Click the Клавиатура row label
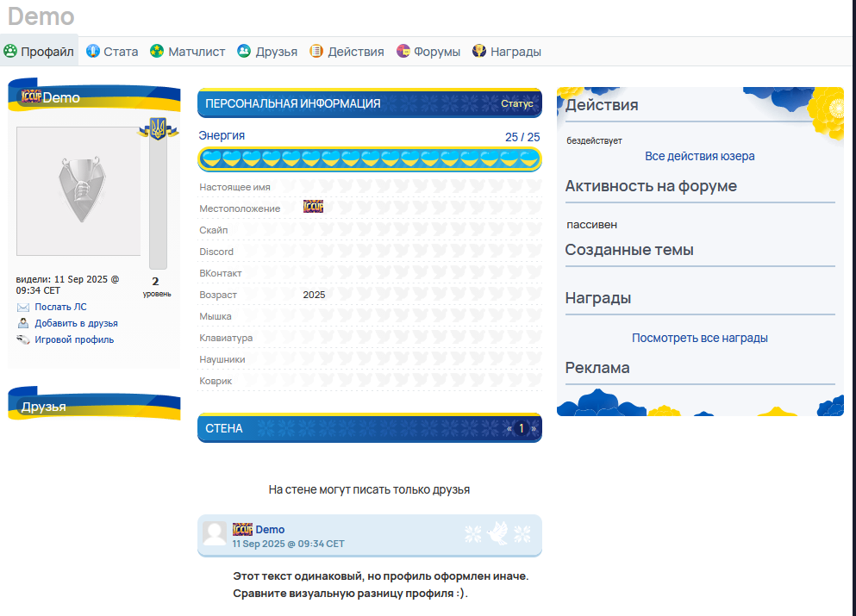This screenshot has height=616, width=856. pyautogui.click(x=226, y=338)
